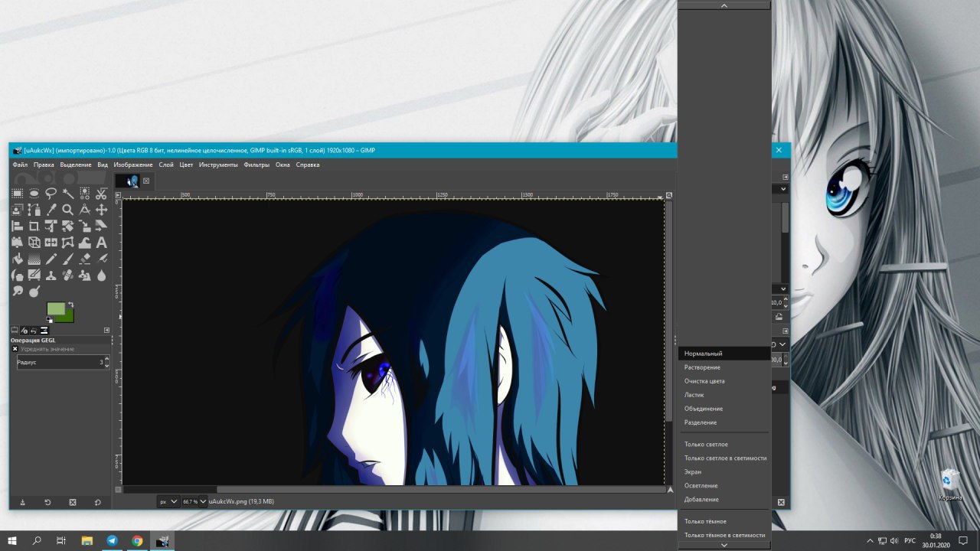980x551 pixels.
Task: Reset colors to default black and white
Action: pos(49,320)
